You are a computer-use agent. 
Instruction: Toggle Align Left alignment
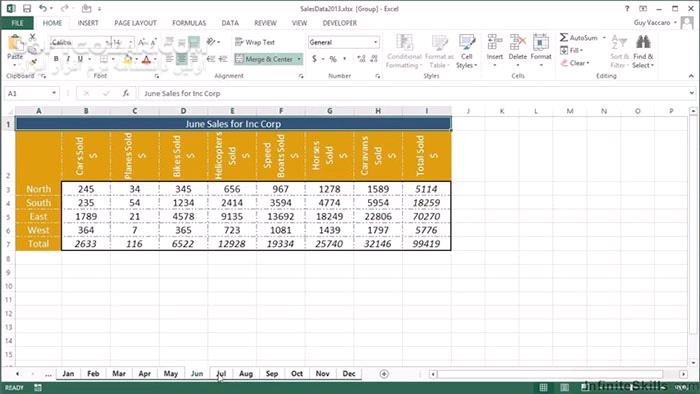tap(169, 59)
